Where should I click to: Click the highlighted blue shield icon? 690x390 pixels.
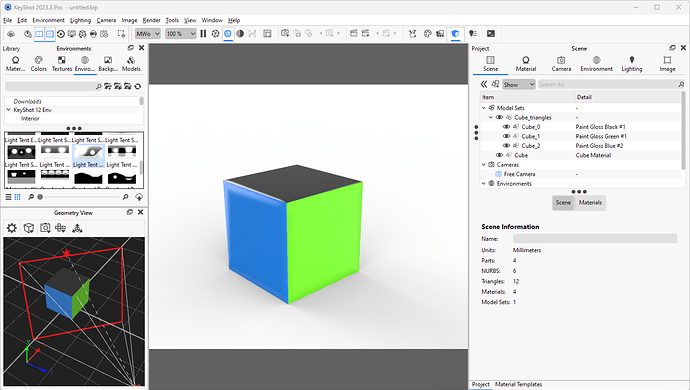pos(455,34)
